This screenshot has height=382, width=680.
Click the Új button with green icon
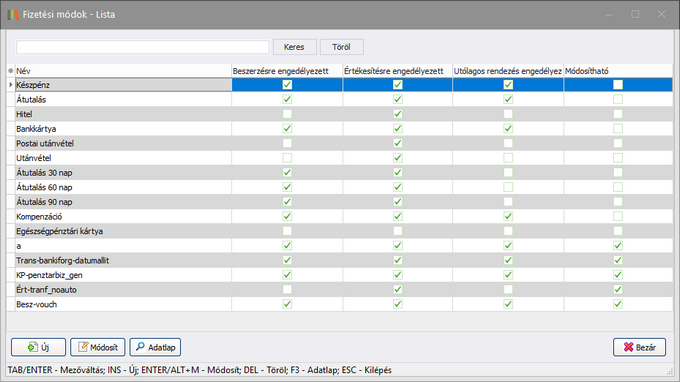(39, 347)
